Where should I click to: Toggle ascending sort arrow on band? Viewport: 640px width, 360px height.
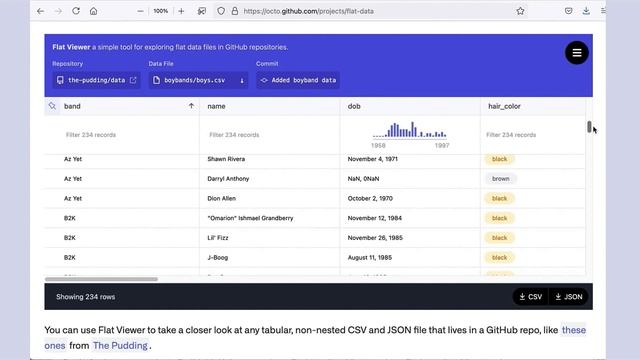(x=191, y=106)
